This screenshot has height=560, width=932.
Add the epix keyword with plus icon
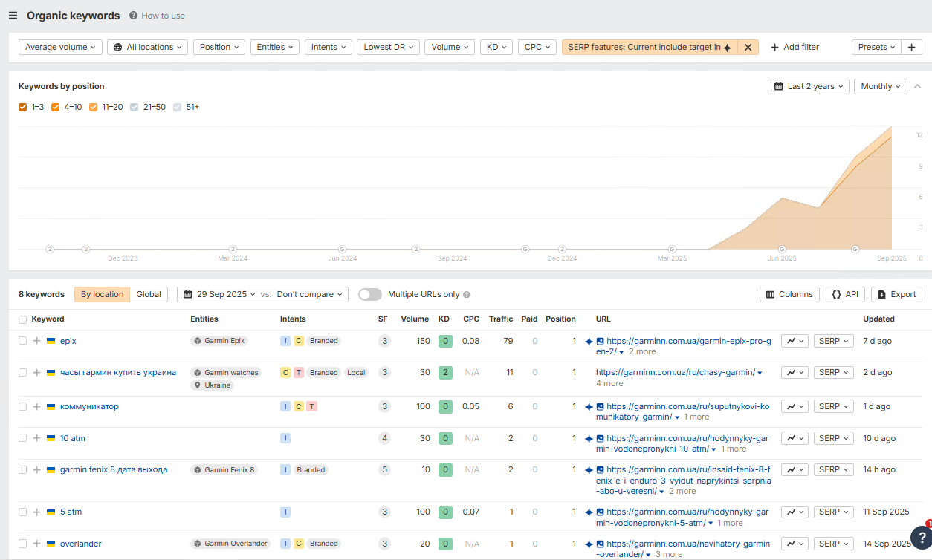pyautogui.click(x=37, y=341)
